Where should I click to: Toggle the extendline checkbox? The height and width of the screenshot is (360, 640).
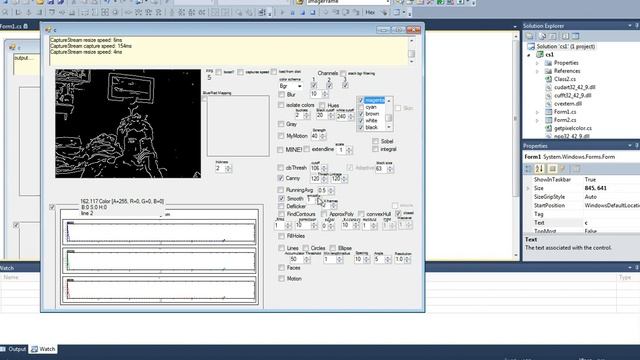click(x=307, y=149)
